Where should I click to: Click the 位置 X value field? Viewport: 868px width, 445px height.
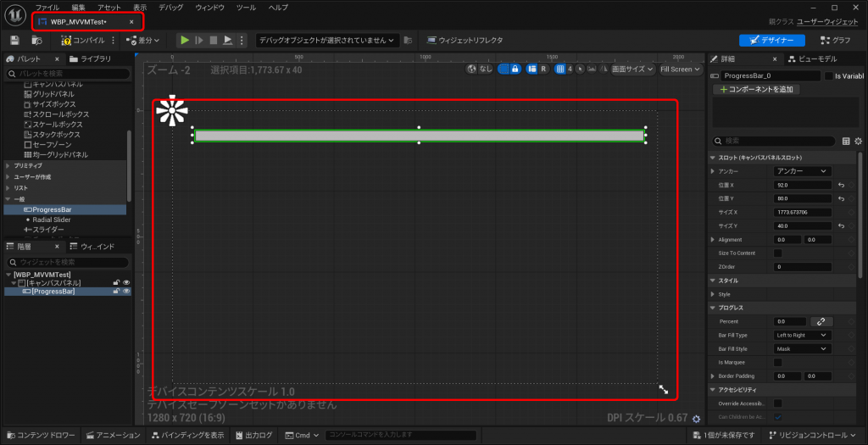pos(801,185)
